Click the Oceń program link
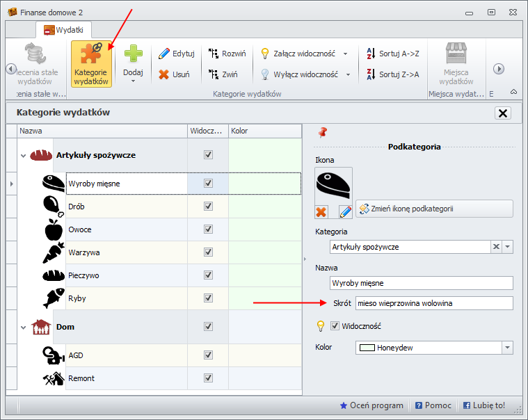The height and width of the screenshot is (420, 528). click(x=371, y=405)
